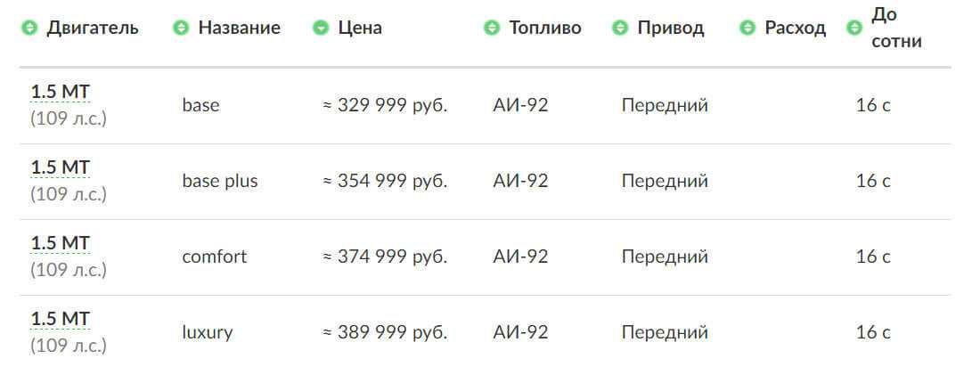Select the base trim name
The image size is (980, 383).
pos(200,105)
